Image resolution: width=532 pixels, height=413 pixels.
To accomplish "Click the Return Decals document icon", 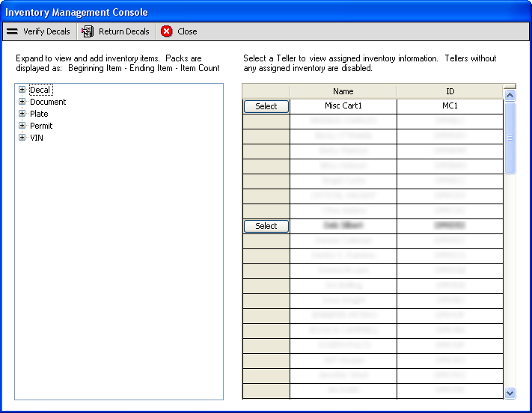I will [88, 31].
